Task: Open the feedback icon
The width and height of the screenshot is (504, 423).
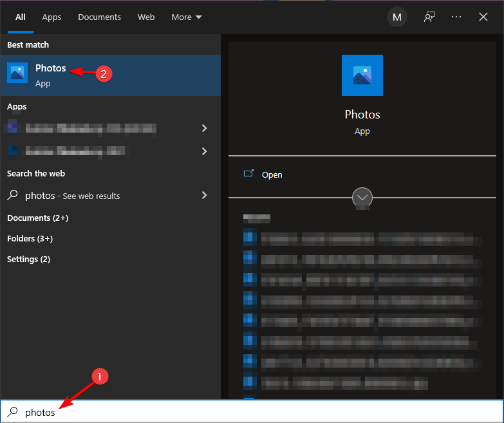Action: (x=429, y=17)
